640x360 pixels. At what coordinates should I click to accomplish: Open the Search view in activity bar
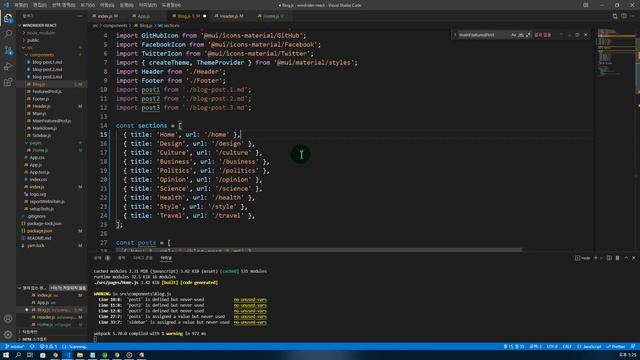pos(8,34)
